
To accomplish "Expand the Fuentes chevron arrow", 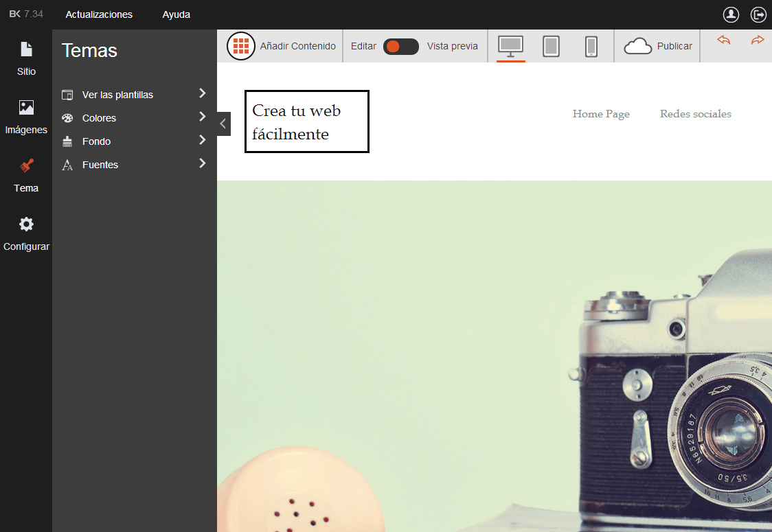I will (x=203, y=163).
